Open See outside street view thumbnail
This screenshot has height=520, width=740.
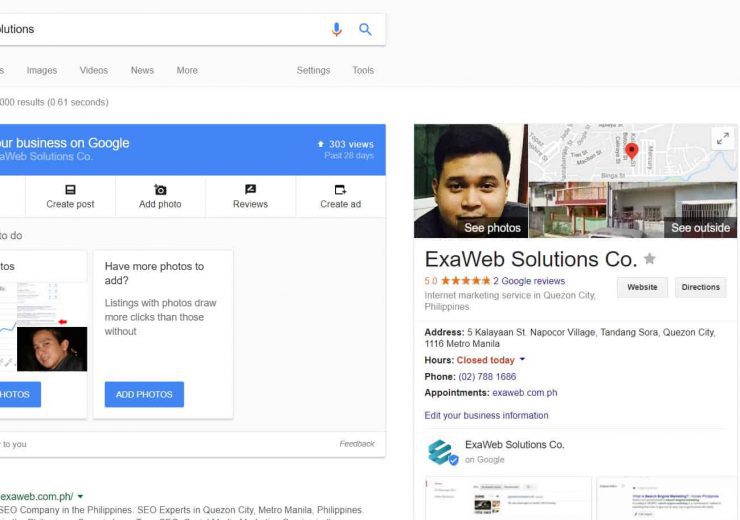coord(632,210)
